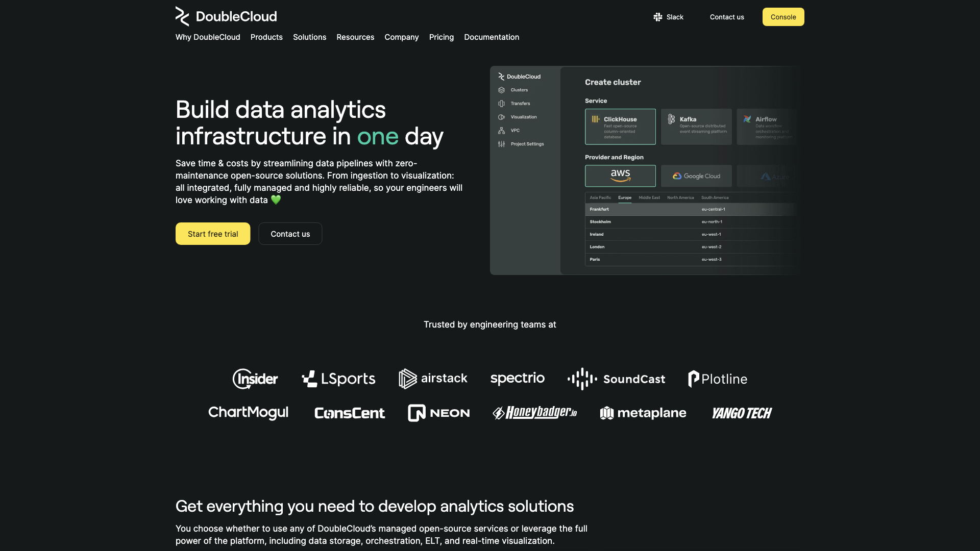Click the Slack integration icon
Screen dimensions: 980x551
(x=657, y=16)
